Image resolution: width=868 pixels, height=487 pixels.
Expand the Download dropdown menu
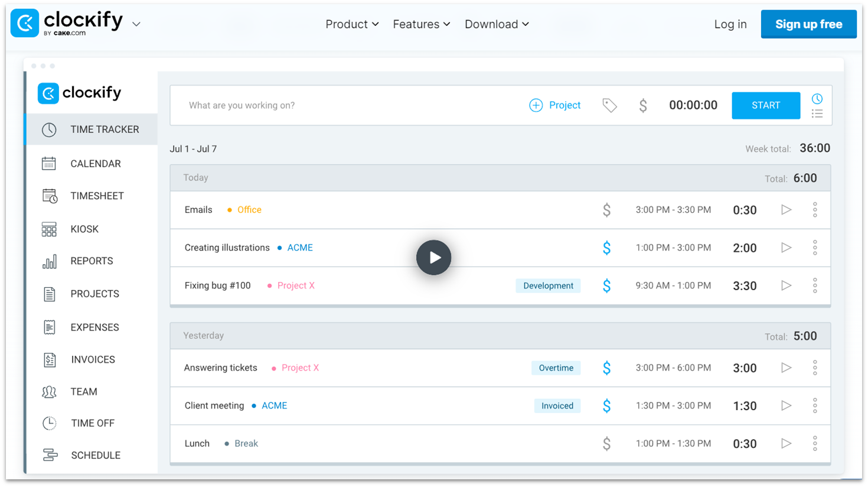tap(497, 24)
